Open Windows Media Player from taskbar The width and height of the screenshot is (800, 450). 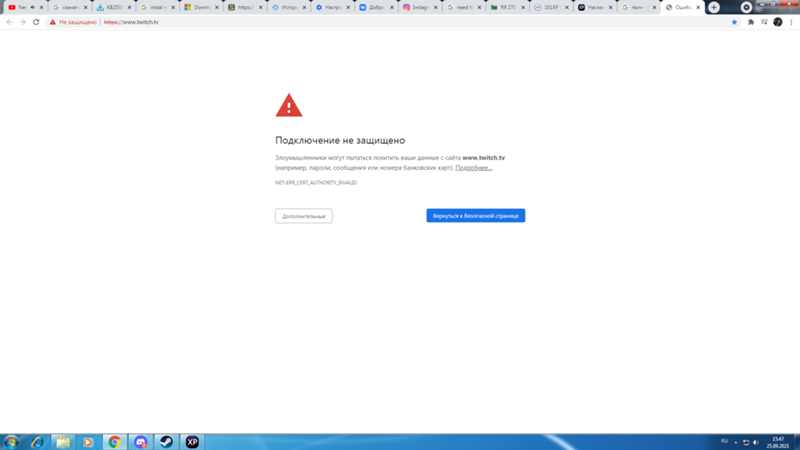pyautogui.click(x=88, y=442)
